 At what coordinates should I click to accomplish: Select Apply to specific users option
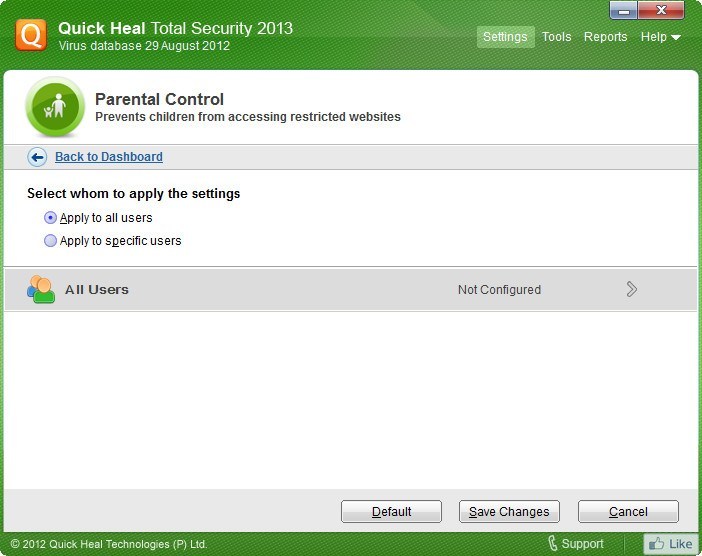50,241
